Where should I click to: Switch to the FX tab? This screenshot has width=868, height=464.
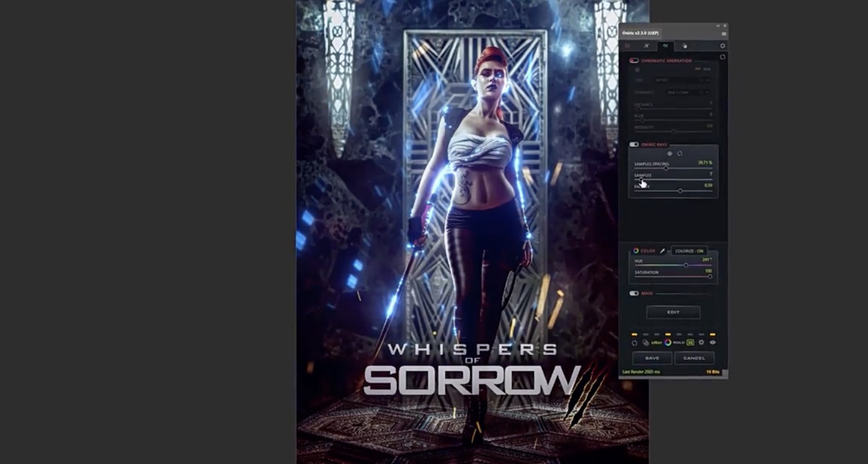click(665, 46)
